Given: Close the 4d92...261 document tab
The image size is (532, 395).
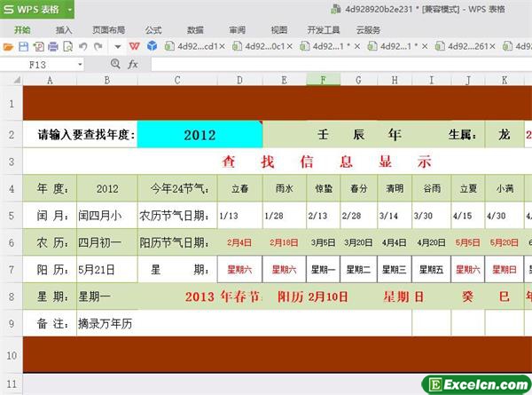Looking at the screenshot, I should pos(493,46).
